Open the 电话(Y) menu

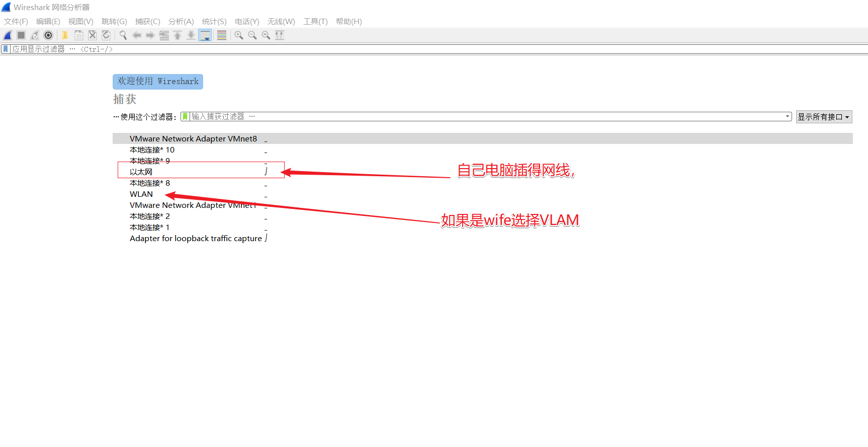click(x=247, y=21)
